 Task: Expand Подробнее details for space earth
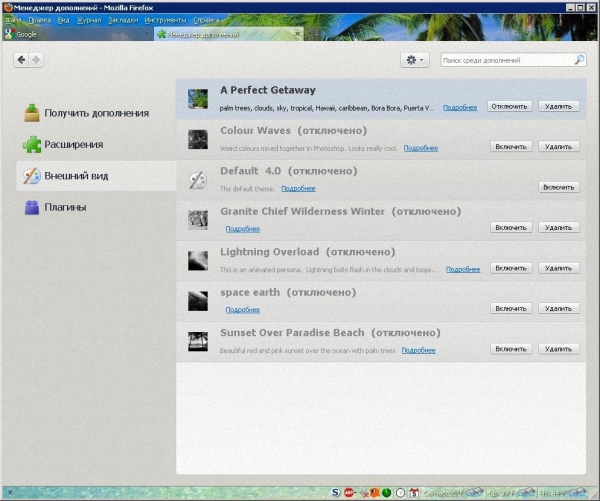242,310
